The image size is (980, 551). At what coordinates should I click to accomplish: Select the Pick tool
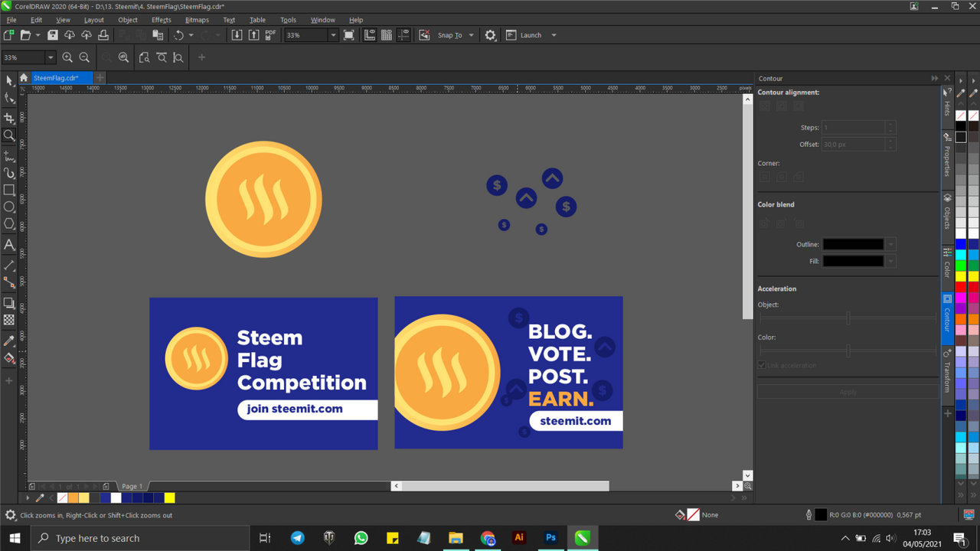coord(9,80)
